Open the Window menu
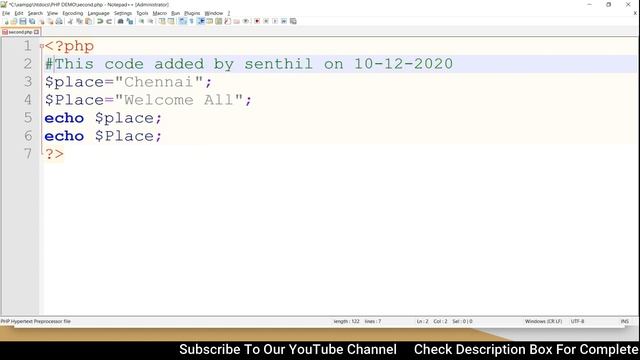This screenshot has height=360, width=640. click(214, 13)
